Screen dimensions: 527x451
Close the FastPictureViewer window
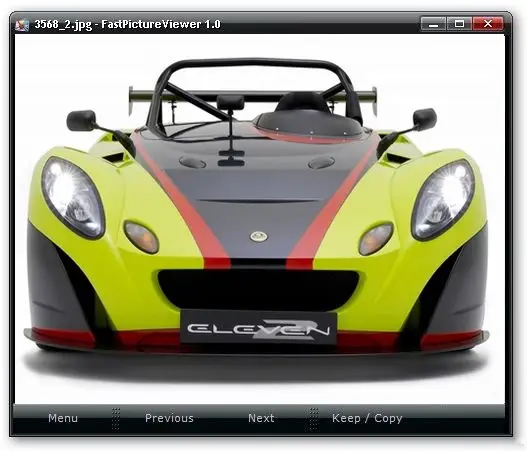pyautogui.click(x=488, y=24)
